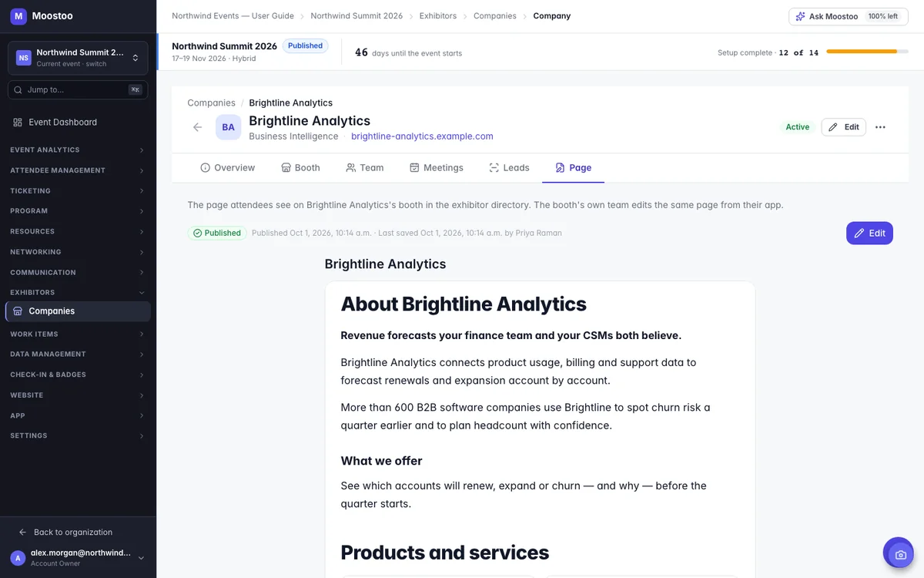Expand the Resources section
The width and height of the screenshot is (924, 578).
click(78, 232)
